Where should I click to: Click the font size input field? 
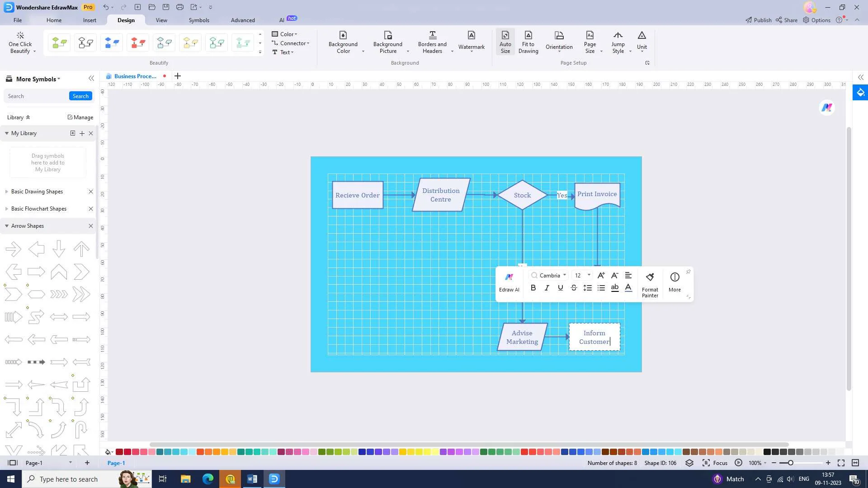click(x=577, y=275)
